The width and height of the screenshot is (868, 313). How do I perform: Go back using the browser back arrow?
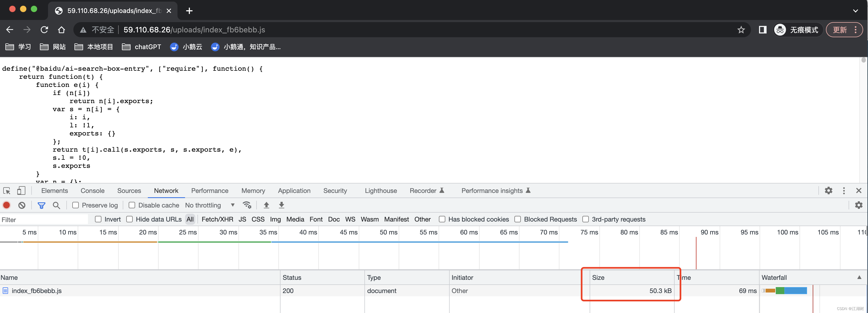10,30
